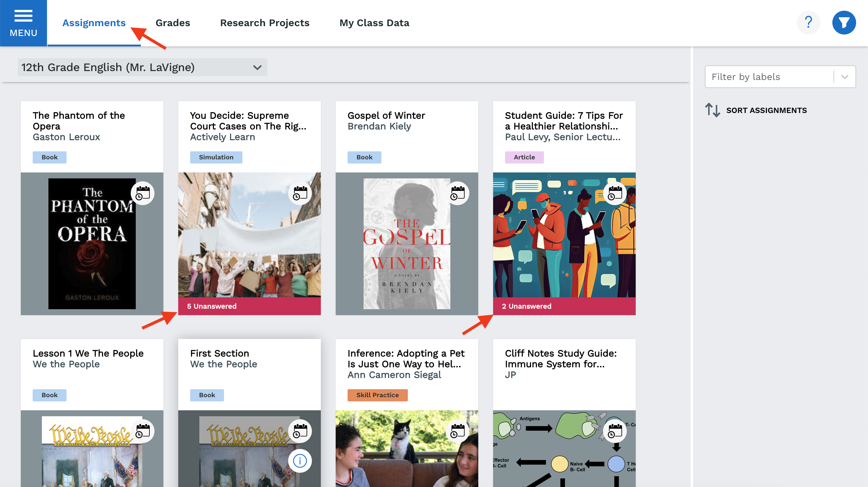Image resolution: width=868 pixels, height=487 pixels.
Task: Open the help question mark icon
Action: click(x=808, y=23)
